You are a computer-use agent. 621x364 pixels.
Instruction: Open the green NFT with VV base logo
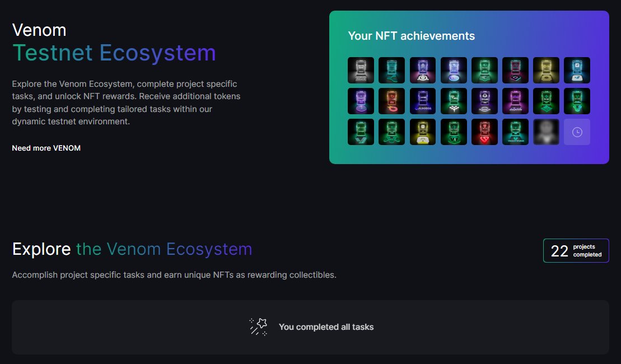pyautogui.click(x=454, y=132)
